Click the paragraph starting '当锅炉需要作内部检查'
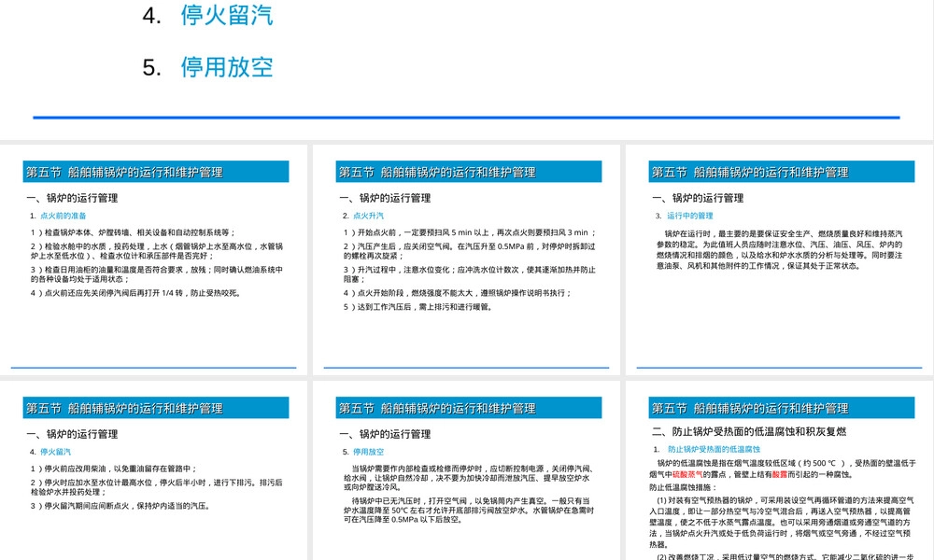The height and width of the screenshot is (560, 934). tap(468, 478)
